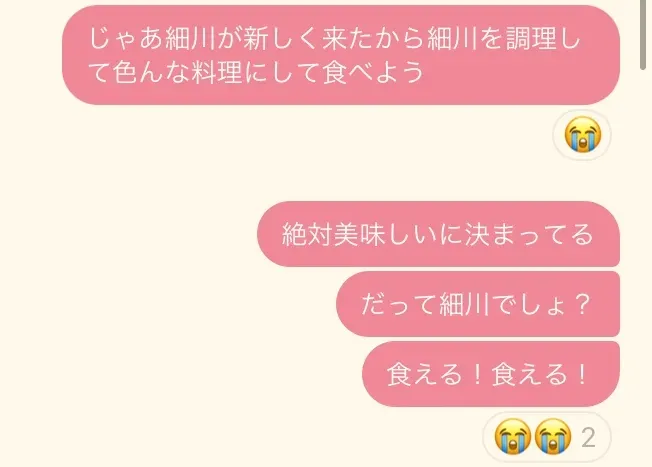Screen dimensions: 652x467
Task: Select the message 食える!食える!
Action: (x=491, y=374)
